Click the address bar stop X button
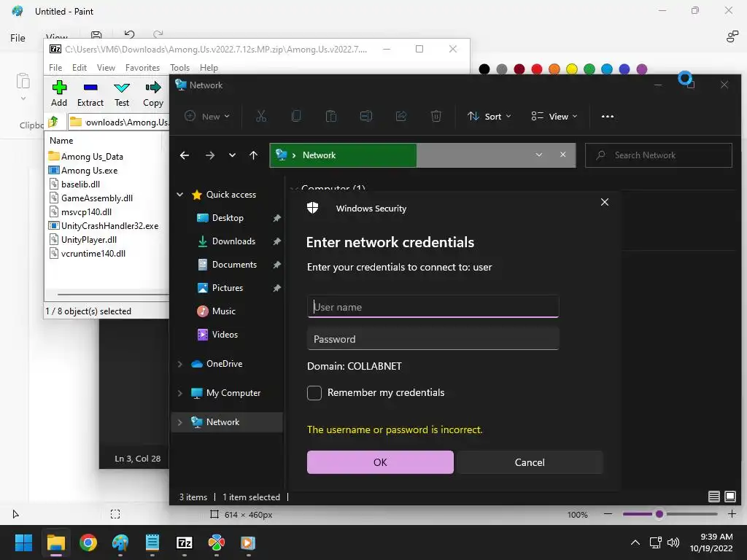 pos(562,155)
